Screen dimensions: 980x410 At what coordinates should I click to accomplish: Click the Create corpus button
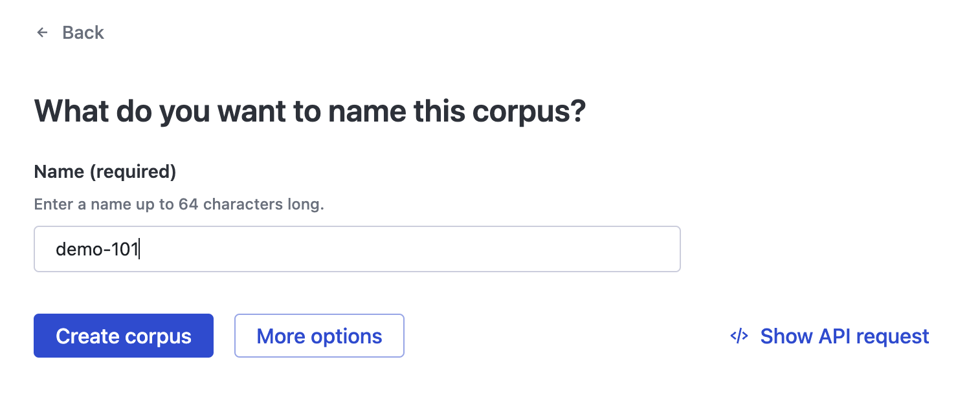(124, 336)
